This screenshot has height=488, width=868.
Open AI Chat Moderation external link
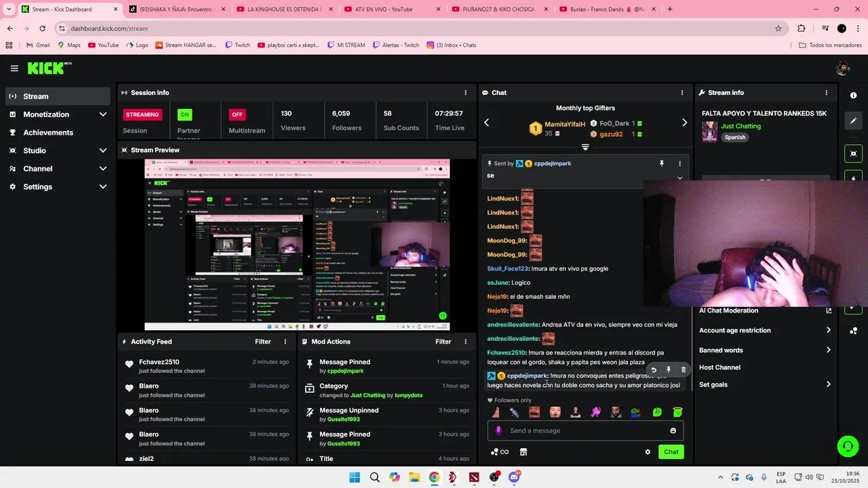click(829, 310)
